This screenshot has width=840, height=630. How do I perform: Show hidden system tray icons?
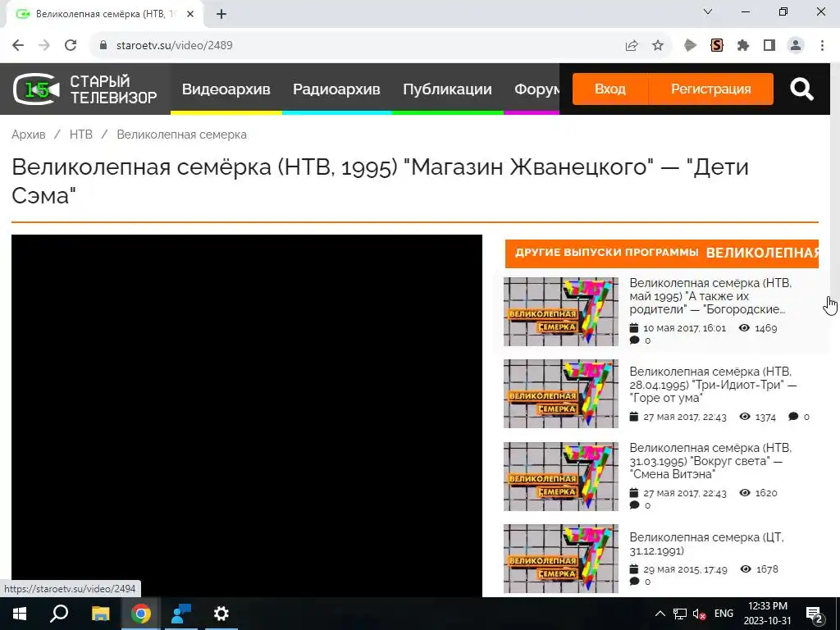[x=660, y=614]
